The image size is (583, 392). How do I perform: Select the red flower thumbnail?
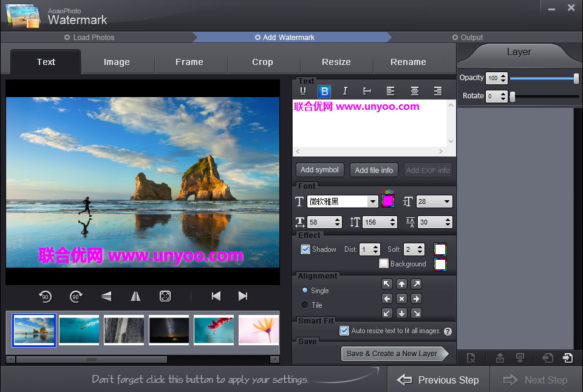pos(213,330)
